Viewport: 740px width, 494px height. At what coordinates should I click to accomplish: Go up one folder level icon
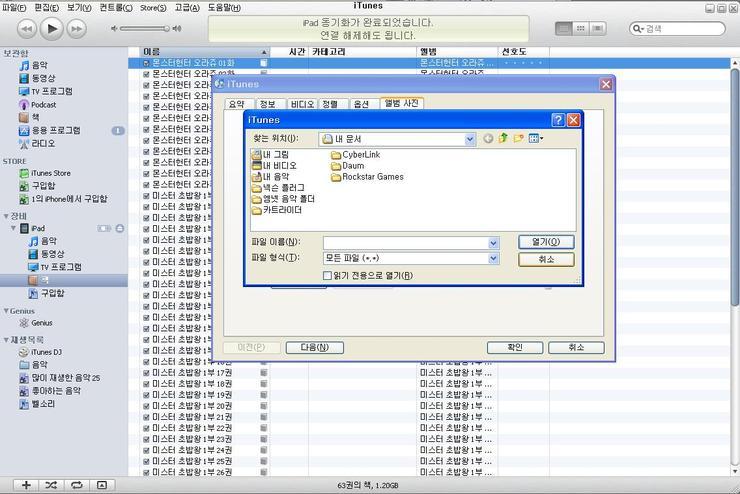tap(504, 139)
